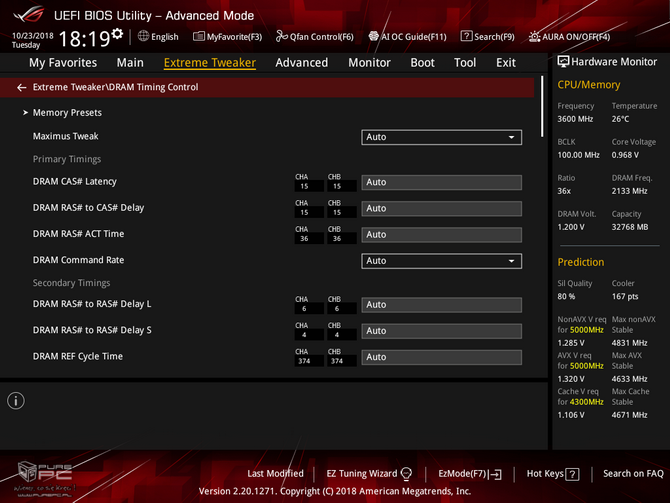
Task: Open MyFavorite(F3) shortcut
Action: 227,37
